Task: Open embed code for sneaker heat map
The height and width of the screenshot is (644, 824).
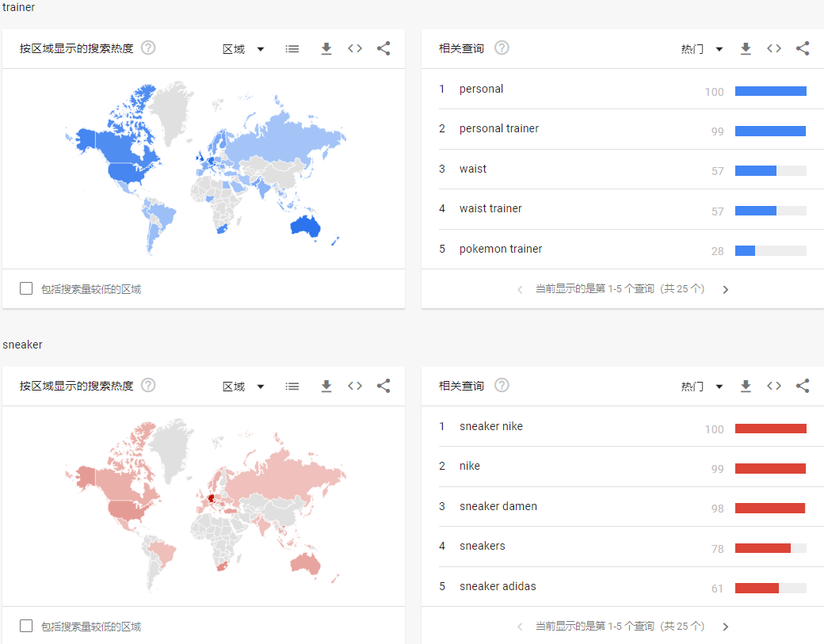Action: pos(354,386)
